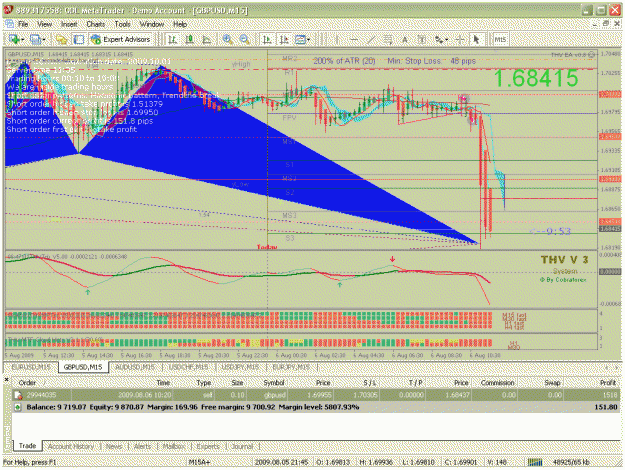Open the View menu

point(44,24)
